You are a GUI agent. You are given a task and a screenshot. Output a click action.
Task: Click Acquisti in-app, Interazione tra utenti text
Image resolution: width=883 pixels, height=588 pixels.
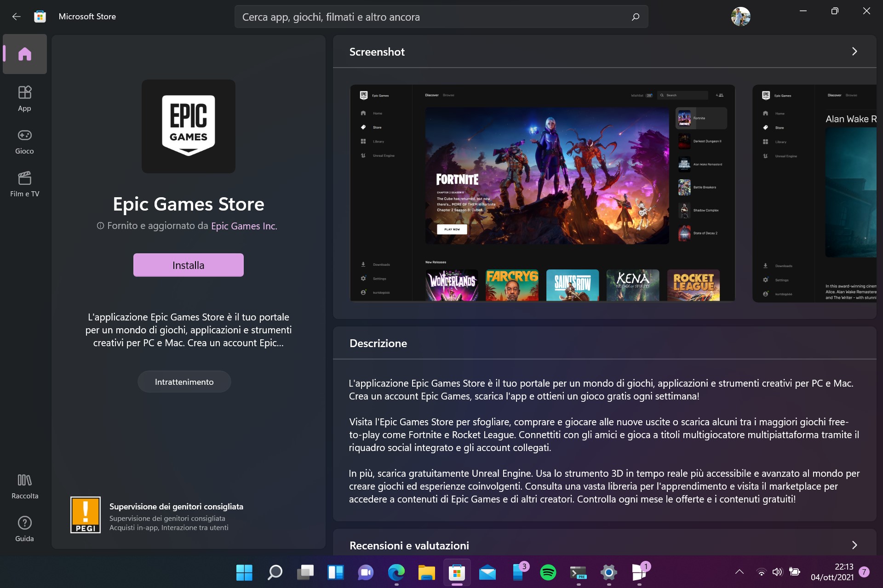(169, 528)
